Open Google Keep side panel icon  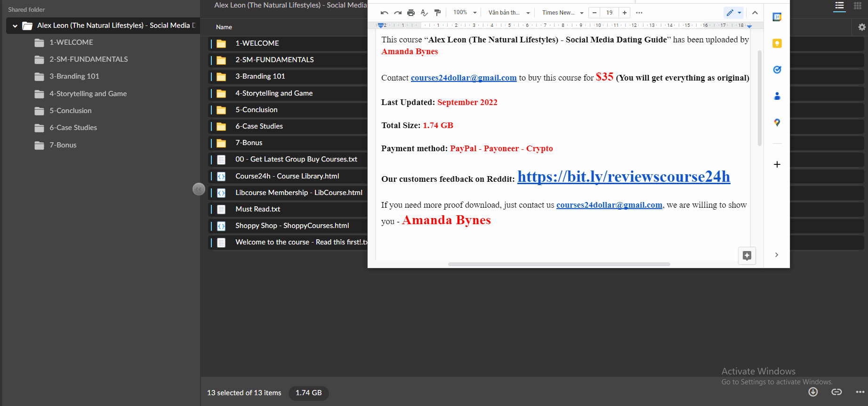point(777,43)
